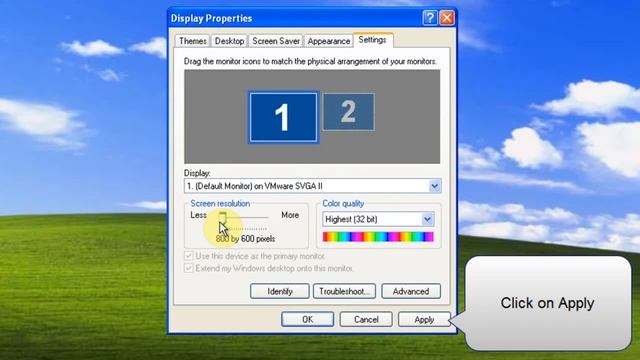Select the Settings tab

373,40
